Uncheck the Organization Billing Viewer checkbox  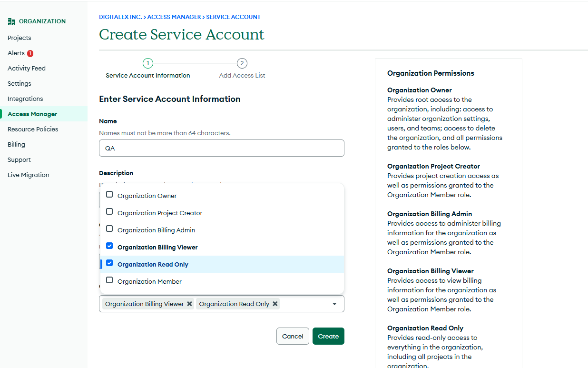tap(109, 246)
